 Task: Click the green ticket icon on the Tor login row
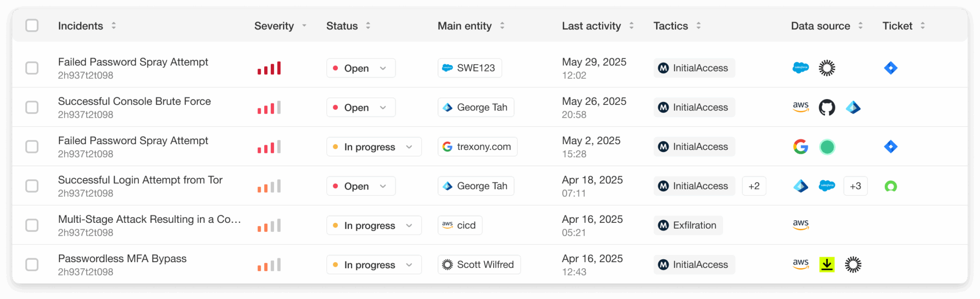(x=890, y=186)
